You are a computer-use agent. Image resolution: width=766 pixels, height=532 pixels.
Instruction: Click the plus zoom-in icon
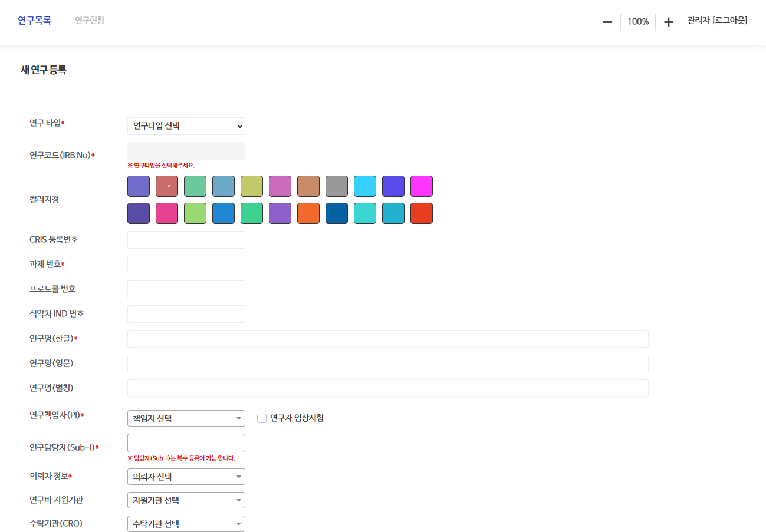(668, 22)
